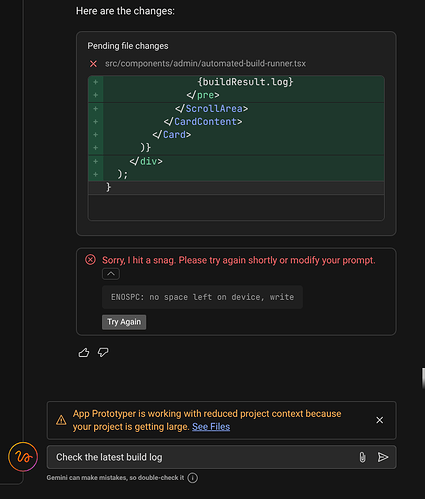Image resolution: width=425 pixels, height=499 pixels.
Task: Reject the automated-build-runner.tsx file change
Action: pyautogui.click(x=93, y=64)
